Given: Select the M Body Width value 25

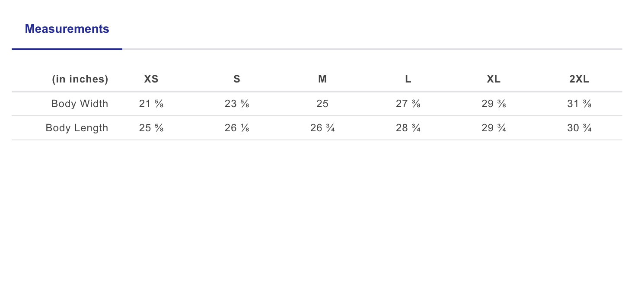Looking at the screenshot, I should click(322, 104).
